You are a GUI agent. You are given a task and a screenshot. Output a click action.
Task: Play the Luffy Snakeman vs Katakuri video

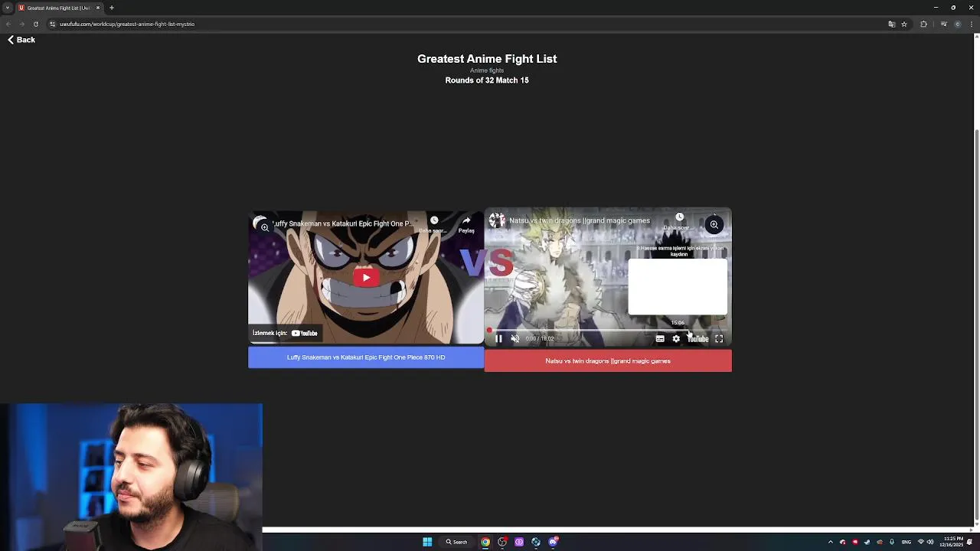click(x=366, y=278)
